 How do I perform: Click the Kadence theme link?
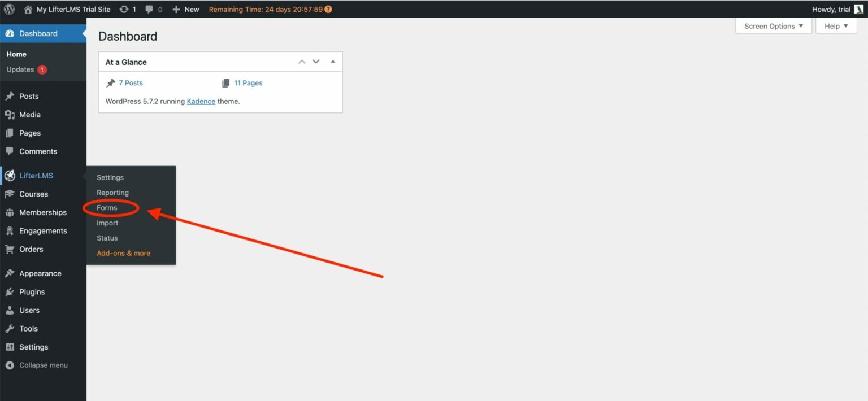201,101
